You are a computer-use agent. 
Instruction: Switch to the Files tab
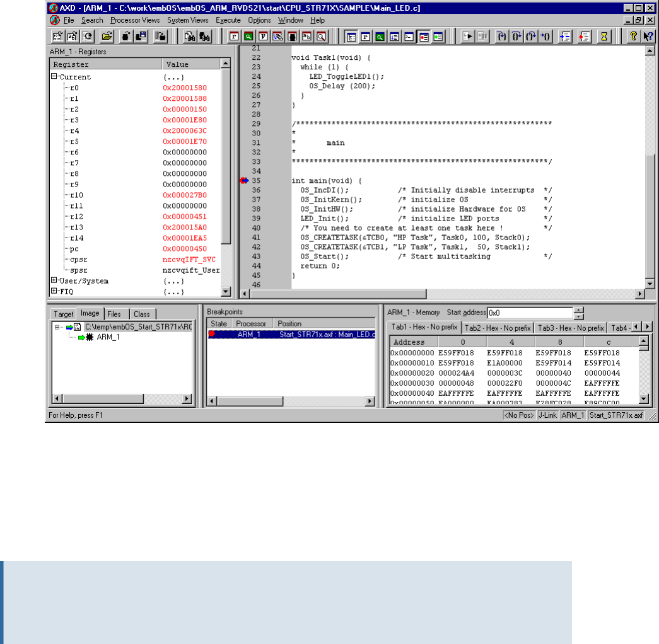click(x=114, y=314)
